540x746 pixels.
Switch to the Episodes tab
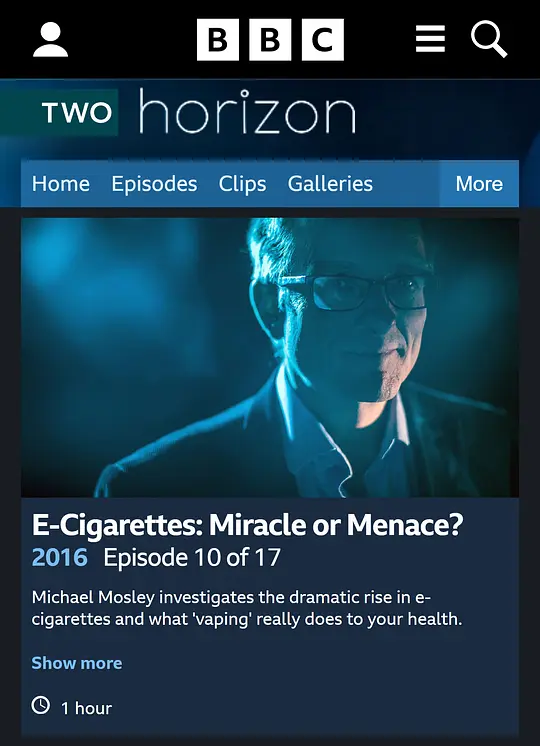click(x=154, y=184)
